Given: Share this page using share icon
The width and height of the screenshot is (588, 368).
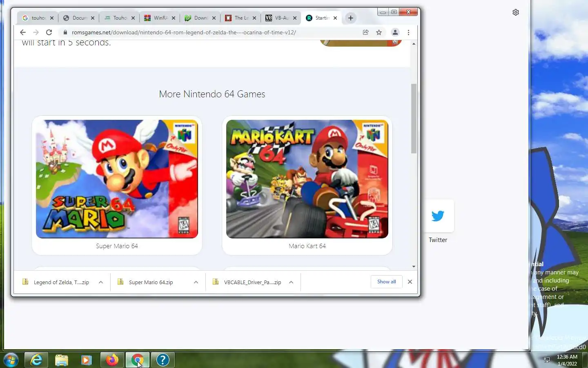Looking at the screenshot, I should point(366,32).
